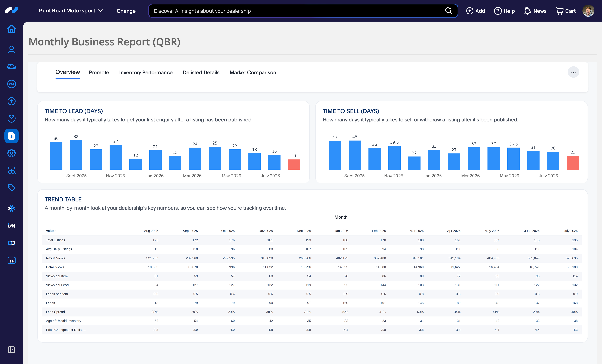602x364 pixels.
Task: Open the News notifications bell
Action: click(535, 11)
